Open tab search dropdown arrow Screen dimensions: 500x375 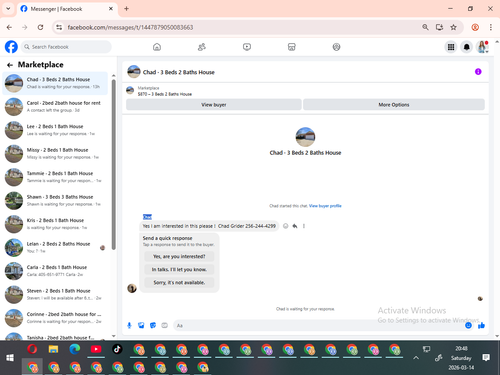8,9
